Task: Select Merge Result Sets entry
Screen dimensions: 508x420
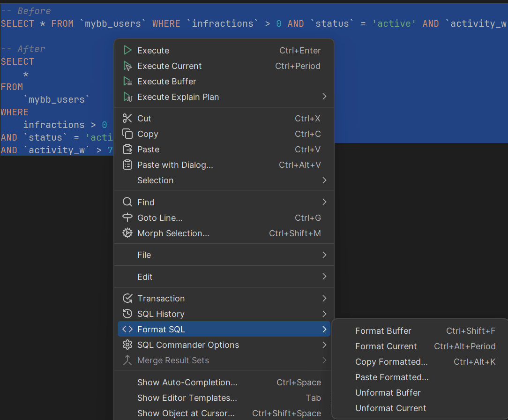Action: point(224,360)
